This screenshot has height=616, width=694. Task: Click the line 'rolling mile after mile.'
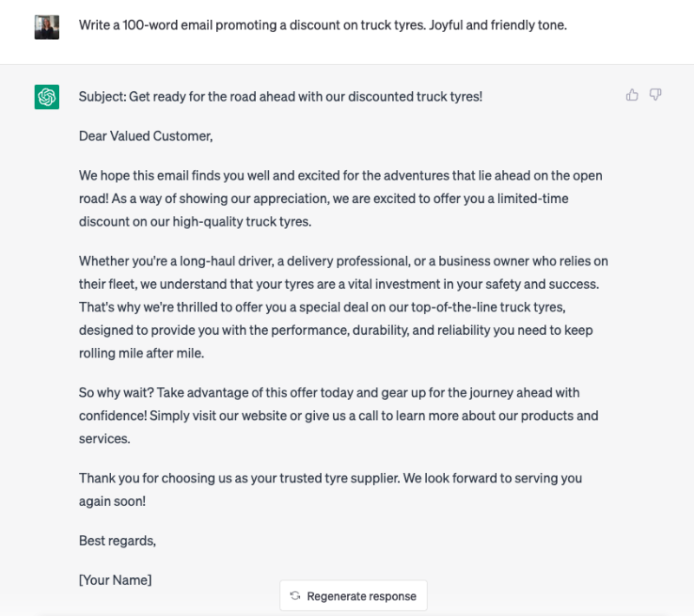tap(141, 353)
